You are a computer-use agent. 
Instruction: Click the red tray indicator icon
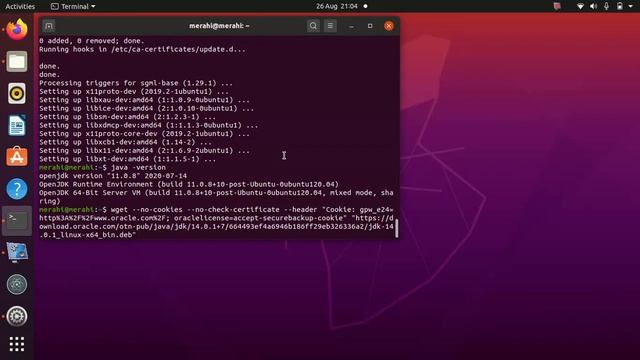pyautogui.click(x=557, y=6)
